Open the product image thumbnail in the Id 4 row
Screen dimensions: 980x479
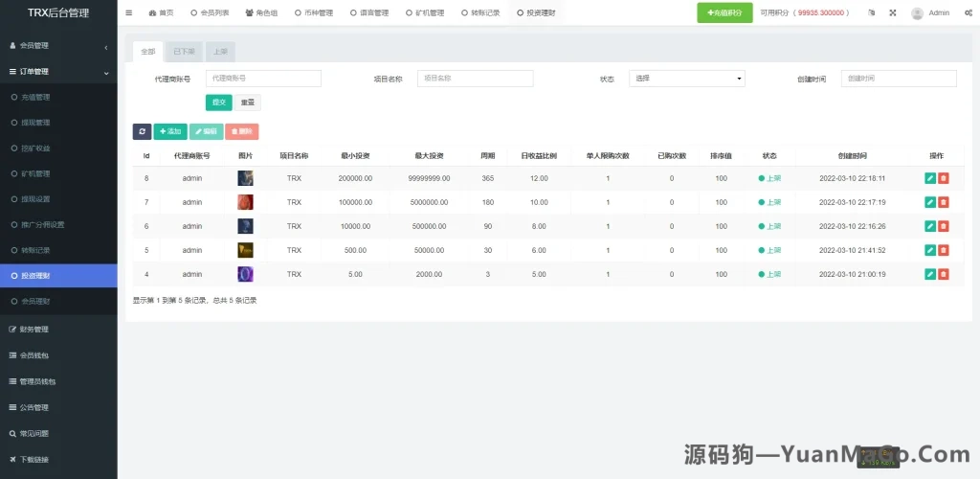coord(245,274)
